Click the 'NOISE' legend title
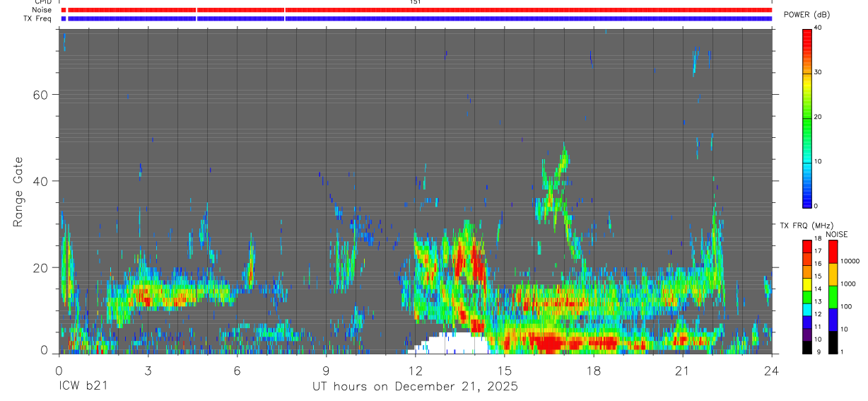This screenshot has height=401, width=868. [837, 234]
